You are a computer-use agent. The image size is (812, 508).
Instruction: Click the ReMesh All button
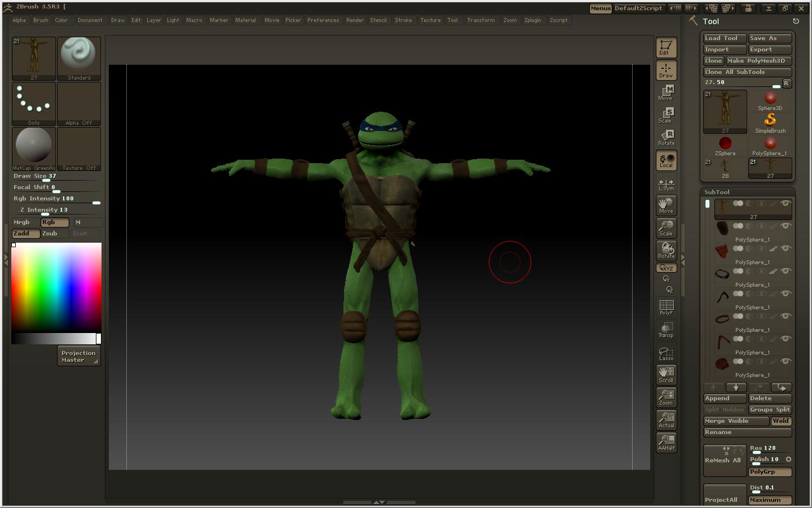pyautogui.click(x=725, y=461)
